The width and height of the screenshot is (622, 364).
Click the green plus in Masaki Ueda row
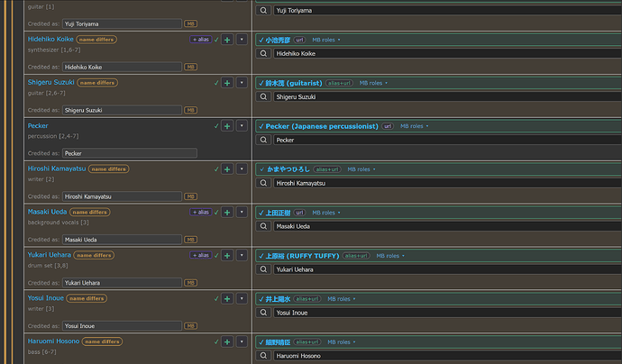[x=227, y=212]
